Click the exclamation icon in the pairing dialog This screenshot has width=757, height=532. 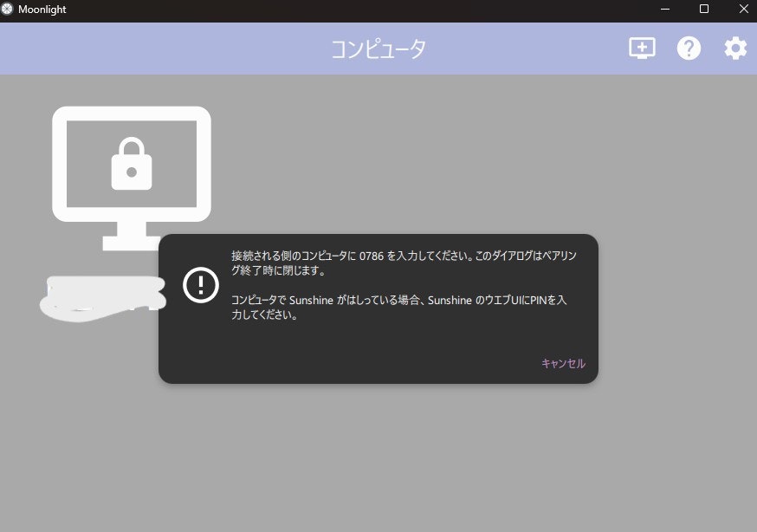[x=200, y=285]
